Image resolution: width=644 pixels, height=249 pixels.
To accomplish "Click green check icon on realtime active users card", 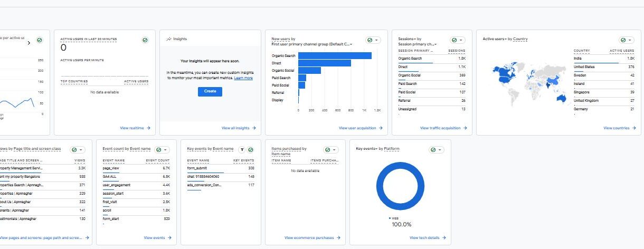I will point(145,40).
